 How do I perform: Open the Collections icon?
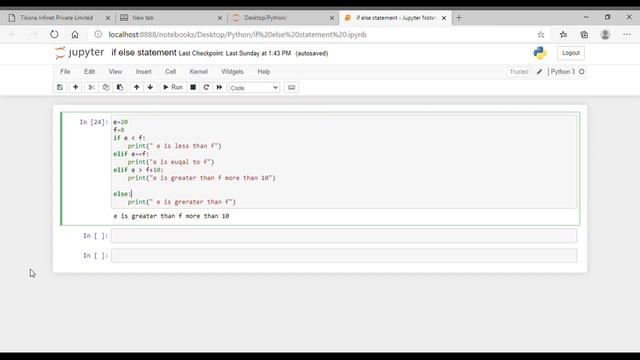click(x=584, y=35)
